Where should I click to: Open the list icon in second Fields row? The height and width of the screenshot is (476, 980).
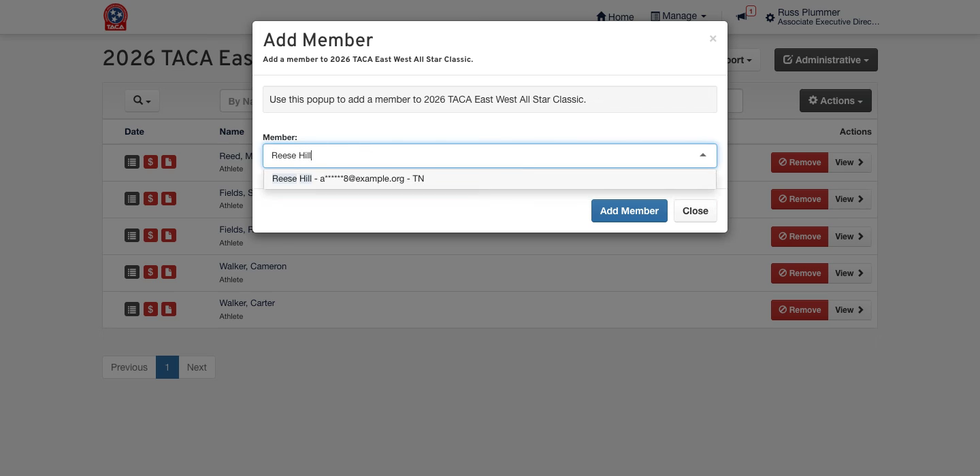click(132, 235)
